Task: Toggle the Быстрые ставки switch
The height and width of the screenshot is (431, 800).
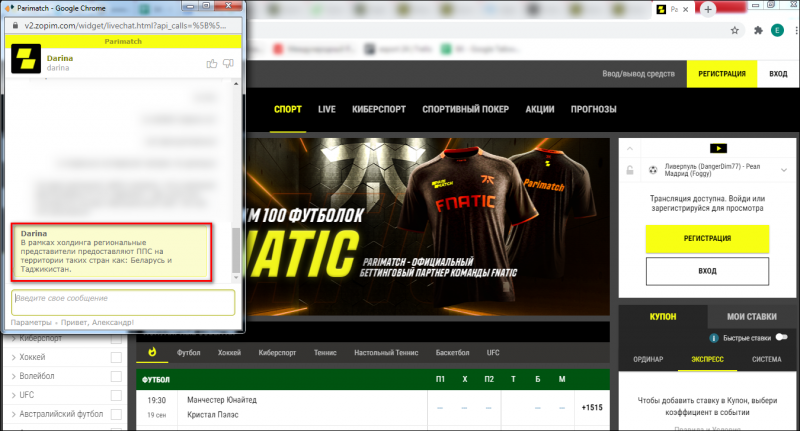Action: (x=781, y=337)
